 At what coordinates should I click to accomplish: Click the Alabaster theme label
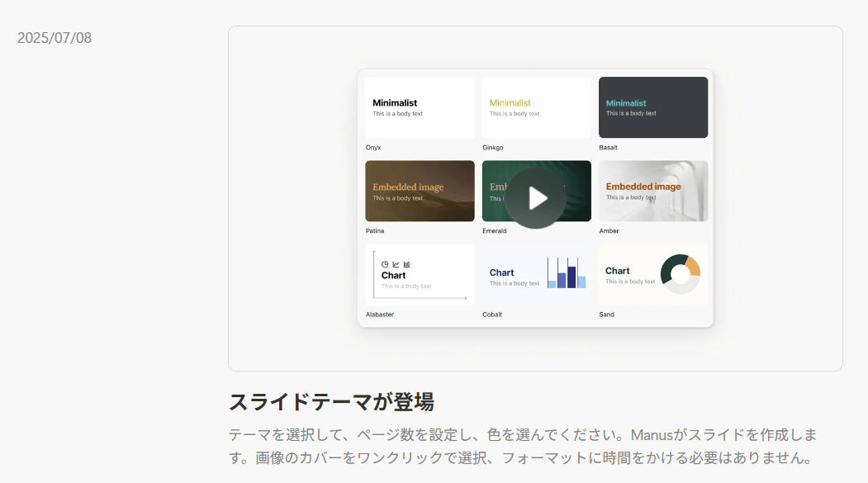coord(380,315)
